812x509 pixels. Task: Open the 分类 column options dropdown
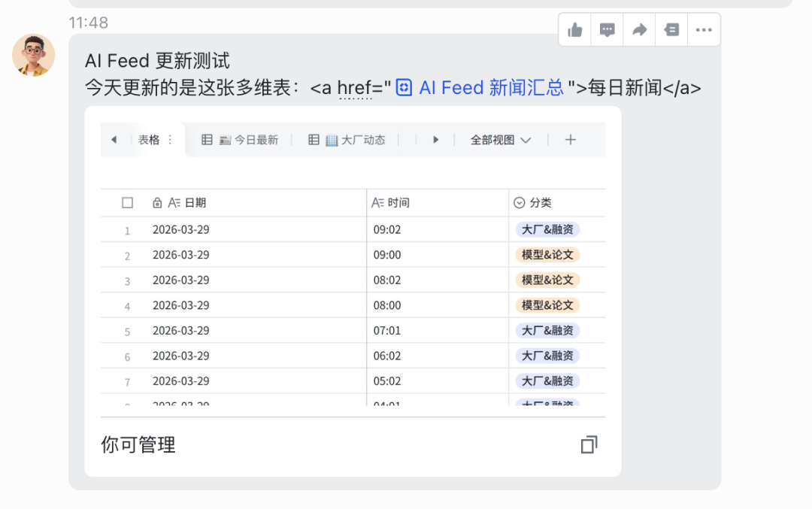[x=519, y=201]
